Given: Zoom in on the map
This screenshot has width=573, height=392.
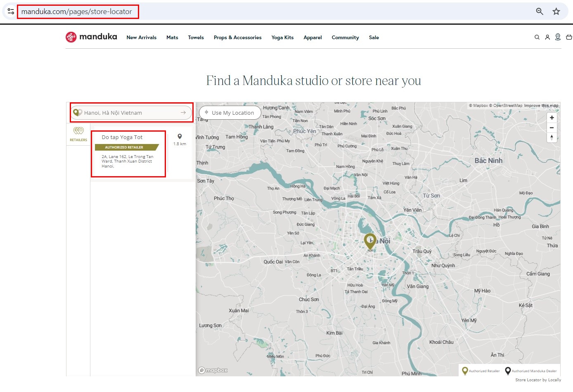Looking at the screenshot, I should point(552,118).
